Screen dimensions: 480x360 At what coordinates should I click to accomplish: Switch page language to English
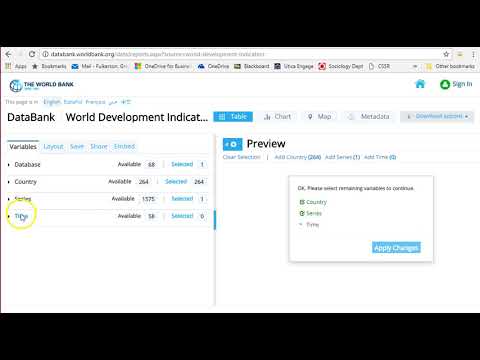[x=52, y=102]
